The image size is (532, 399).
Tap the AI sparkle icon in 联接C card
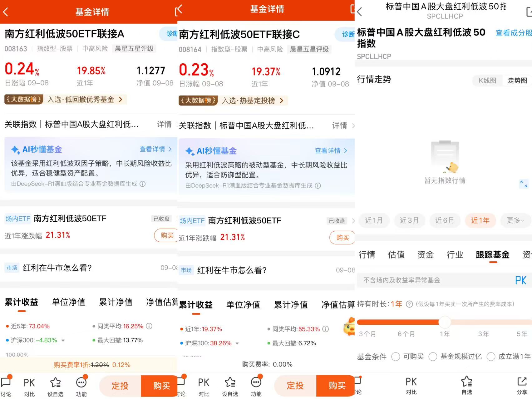point(190,151)
